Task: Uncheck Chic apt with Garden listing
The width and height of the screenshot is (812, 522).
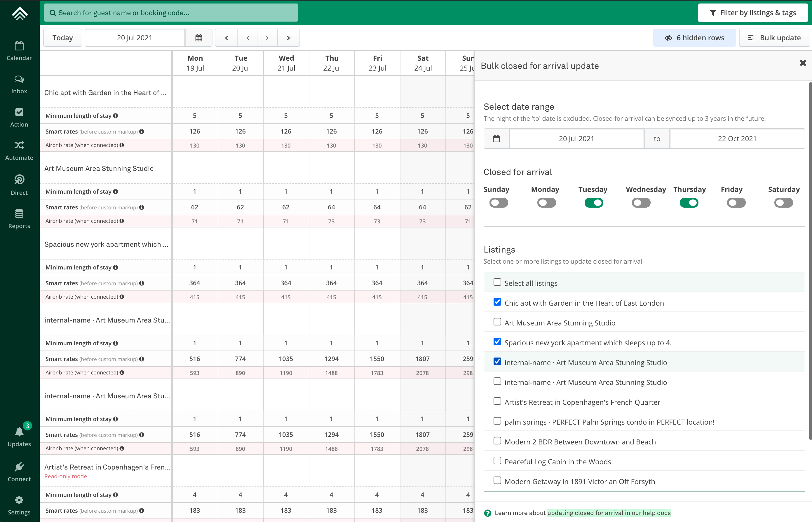Action: coord(497,302)
